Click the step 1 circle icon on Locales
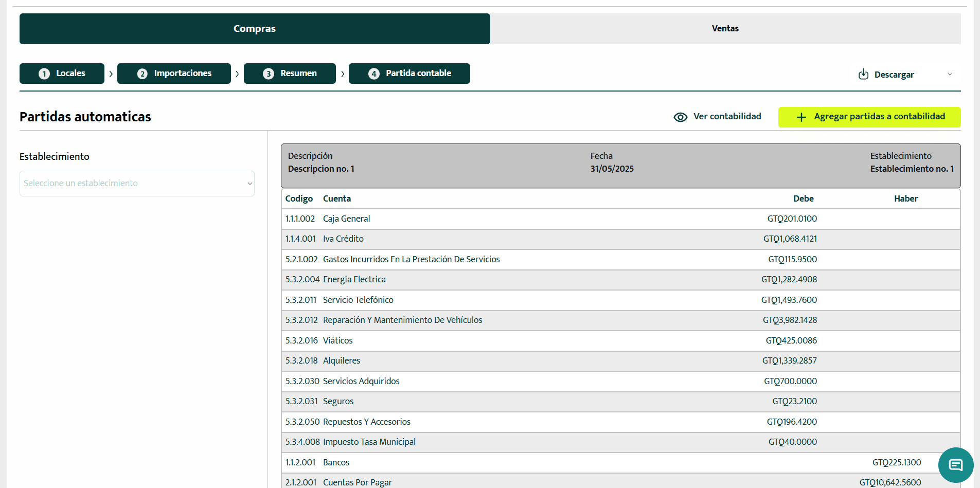Image resolution: width=980 pixels, height=488 pixels. pos(44,73)
